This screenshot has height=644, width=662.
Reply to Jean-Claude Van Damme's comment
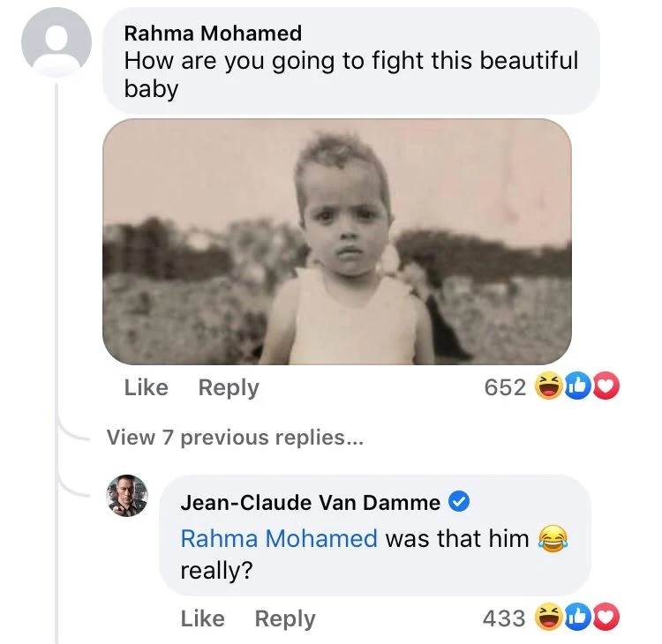(284, 618)
